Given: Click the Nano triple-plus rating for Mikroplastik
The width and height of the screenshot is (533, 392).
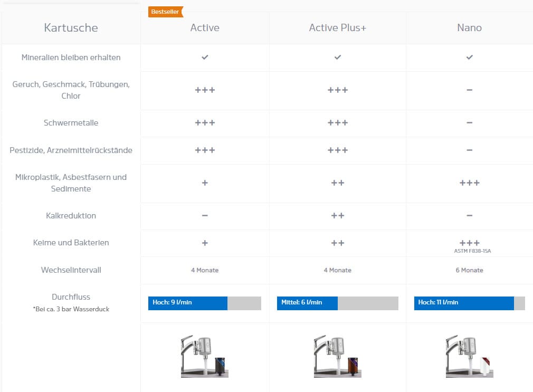Looking at the screenshot, I should [469, 183].
